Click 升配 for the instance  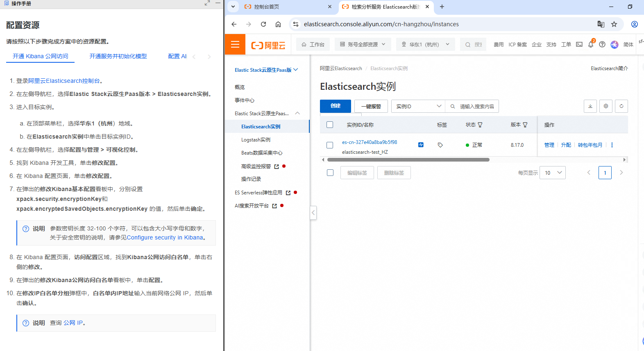(x=566, y=145)
